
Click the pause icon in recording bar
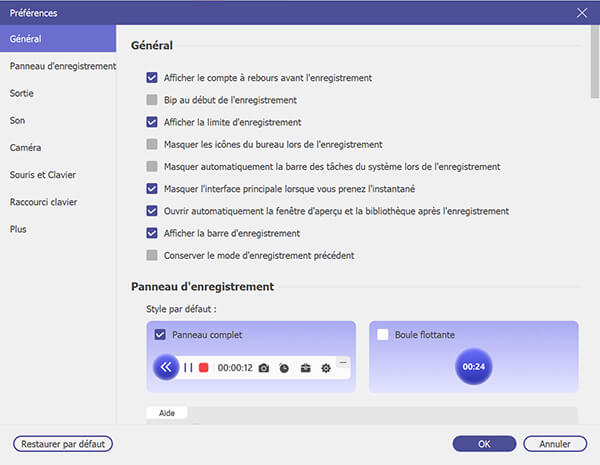[187, 368]
